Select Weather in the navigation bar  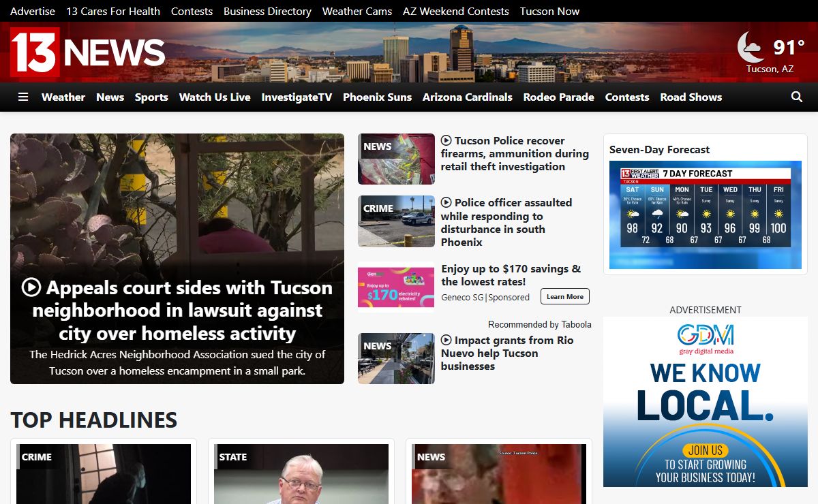point(63,97)
